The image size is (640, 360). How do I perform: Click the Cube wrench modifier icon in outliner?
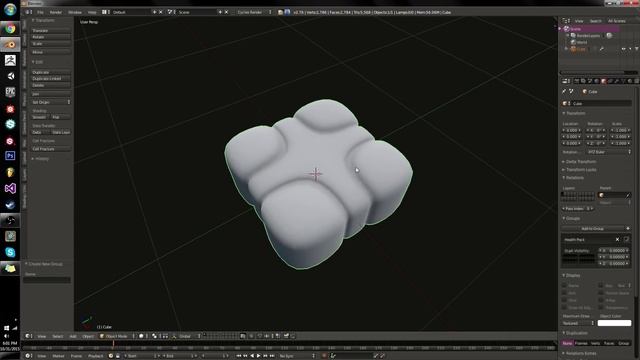pos(602,49)
